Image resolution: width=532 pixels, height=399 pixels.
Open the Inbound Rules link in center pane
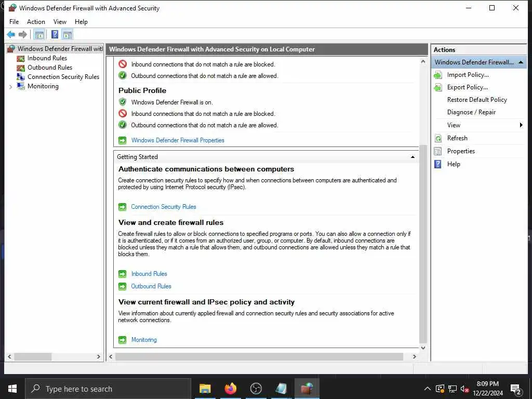[149, 274]
